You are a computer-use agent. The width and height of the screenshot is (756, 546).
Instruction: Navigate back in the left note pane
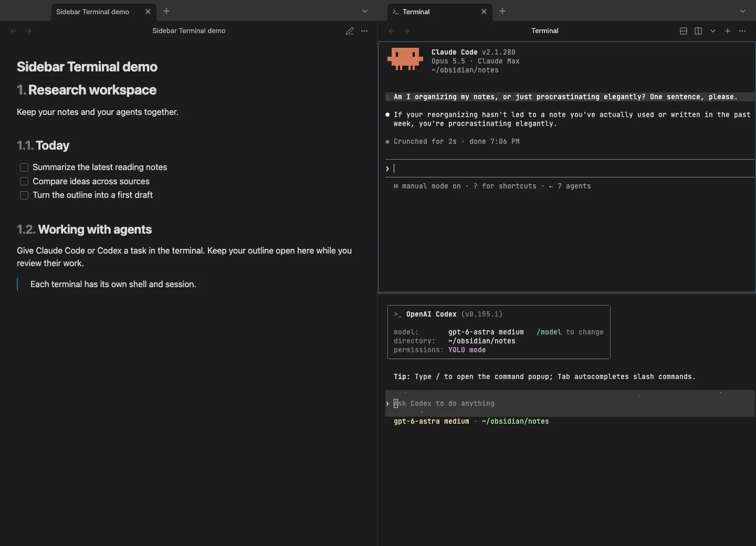point(14,31)
